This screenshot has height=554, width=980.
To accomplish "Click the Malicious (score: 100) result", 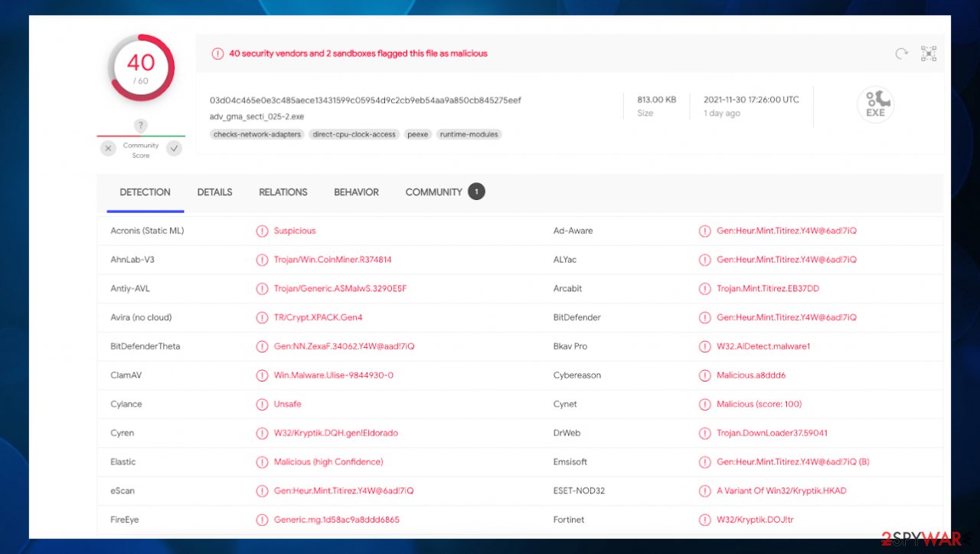I will [759, 404].
